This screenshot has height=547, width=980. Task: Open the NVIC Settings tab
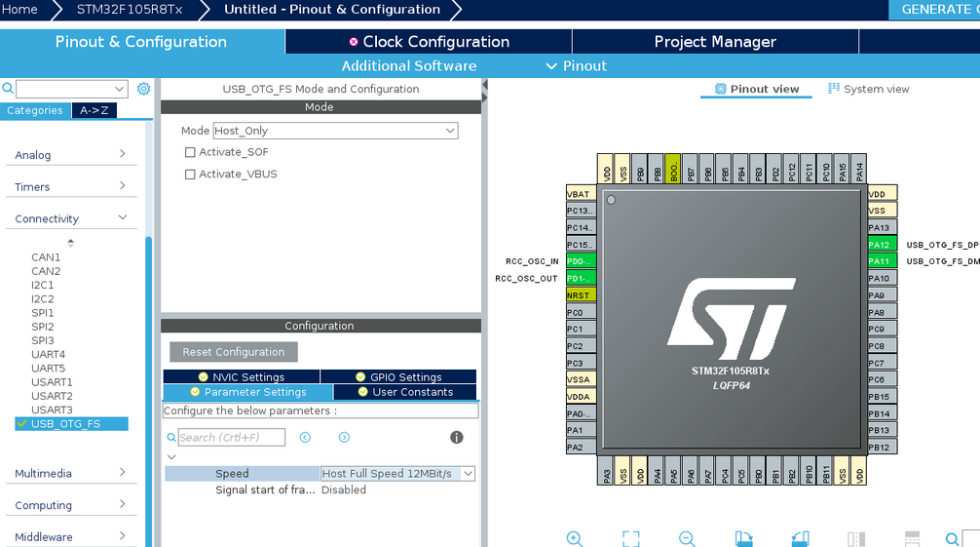pos(242,376)
